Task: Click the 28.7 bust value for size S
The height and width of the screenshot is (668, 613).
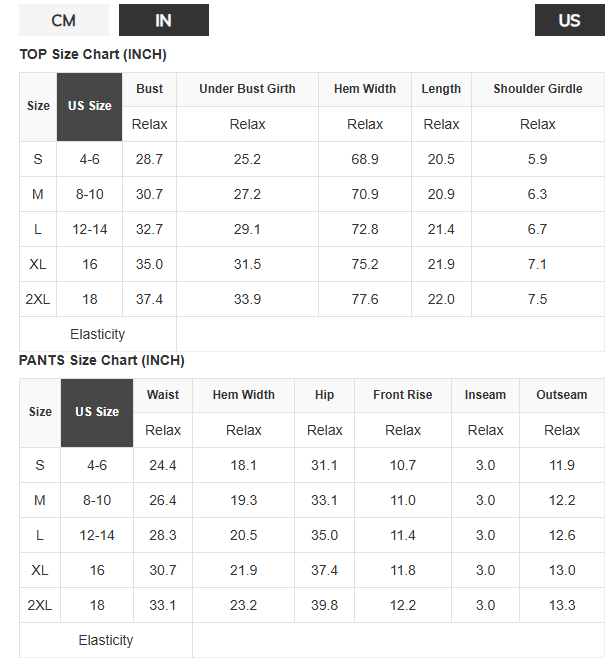Action: tap(149, 159)
